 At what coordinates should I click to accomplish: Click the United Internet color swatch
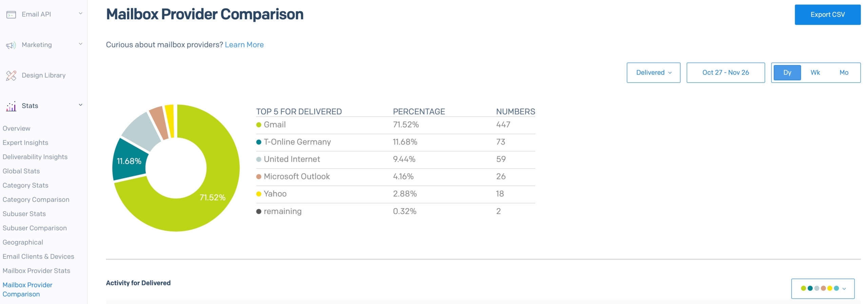tap(259, 159)
